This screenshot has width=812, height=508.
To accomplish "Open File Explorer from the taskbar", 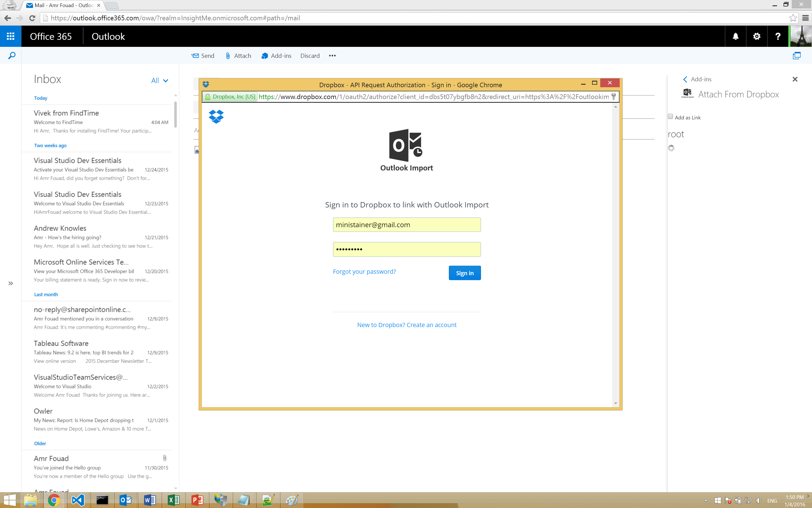I will 30,500.
